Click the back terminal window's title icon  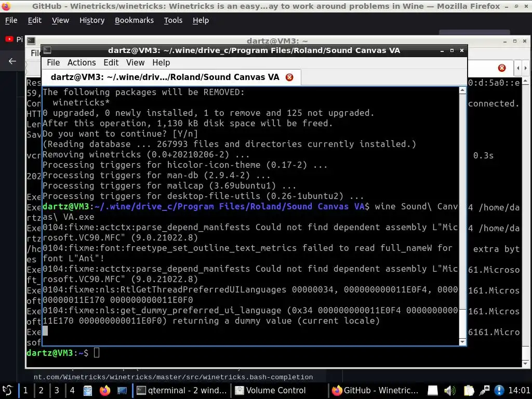coord(31,41)
